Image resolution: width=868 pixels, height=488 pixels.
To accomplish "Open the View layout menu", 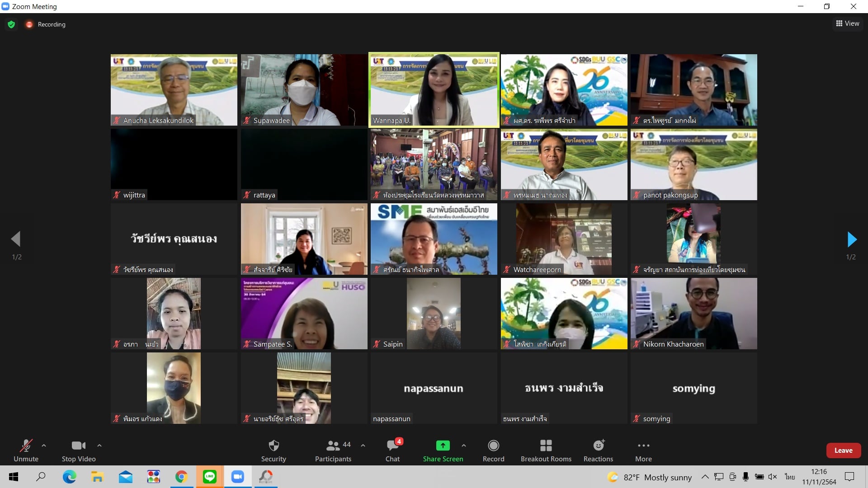I will pos(848,23).
